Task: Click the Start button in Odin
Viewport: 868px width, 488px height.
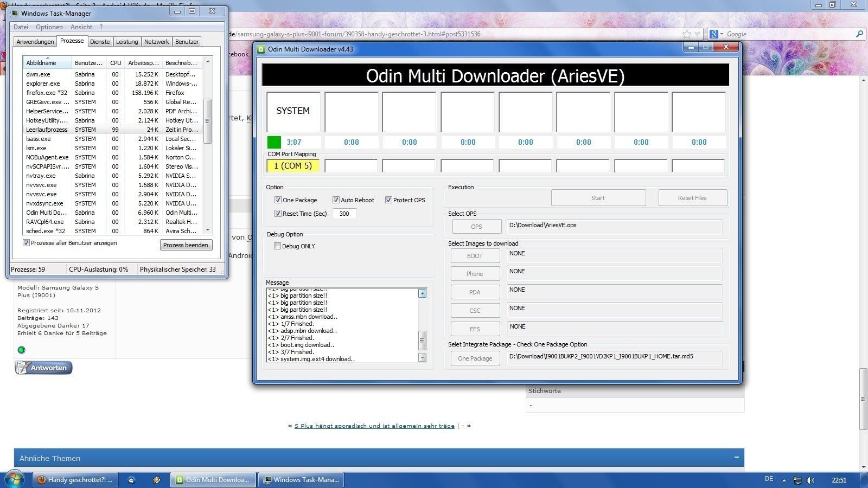Action: point(598,198)
